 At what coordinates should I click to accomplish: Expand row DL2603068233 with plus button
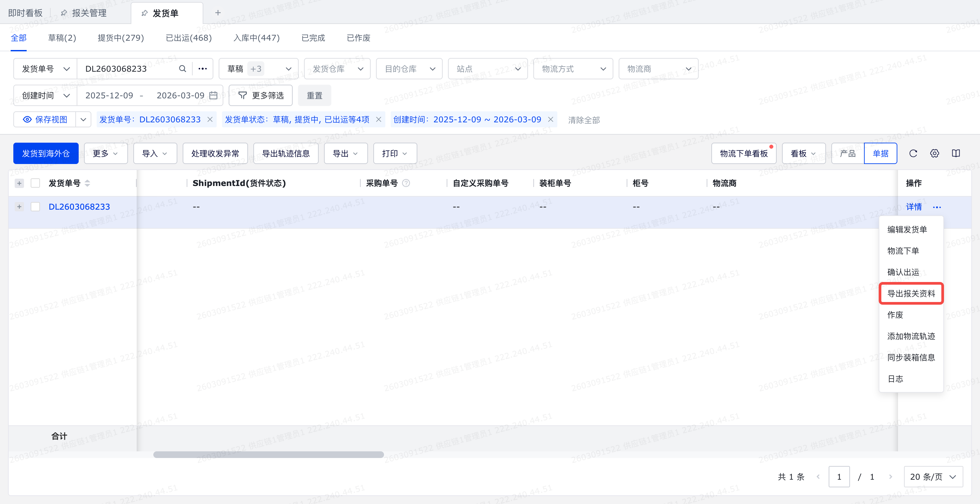(19, 207)
